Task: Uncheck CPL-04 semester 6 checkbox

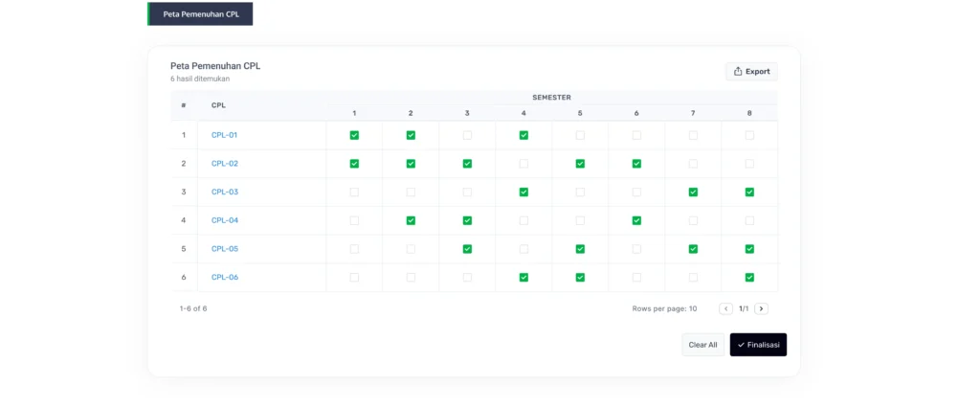Action: (636, 220)
